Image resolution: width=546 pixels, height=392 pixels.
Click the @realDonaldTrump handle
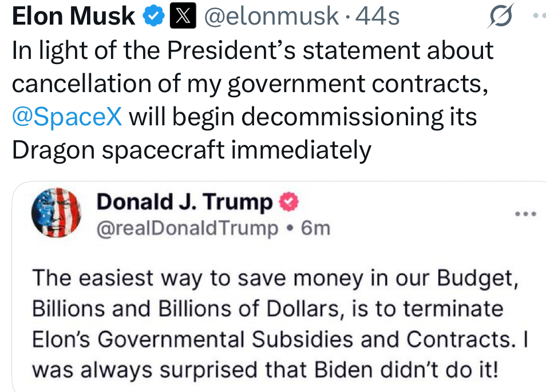187,228
